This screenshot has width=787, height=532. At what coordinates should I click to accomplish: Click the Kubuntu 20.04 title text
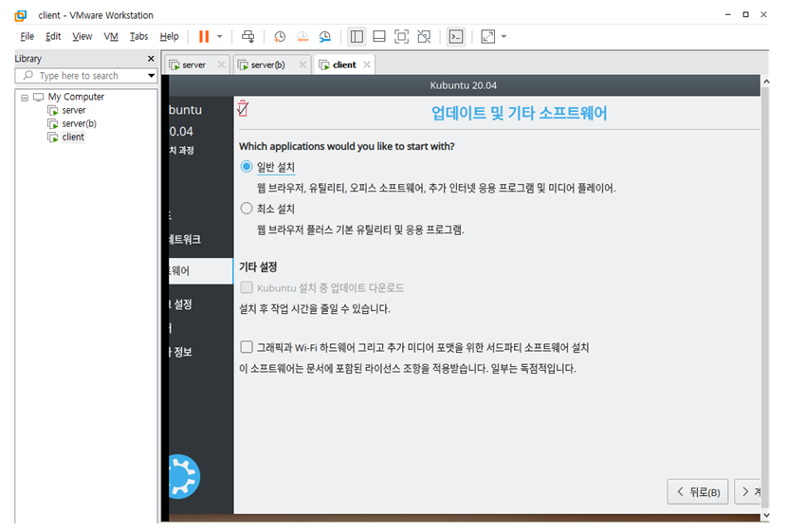click(x=464, y=85)
